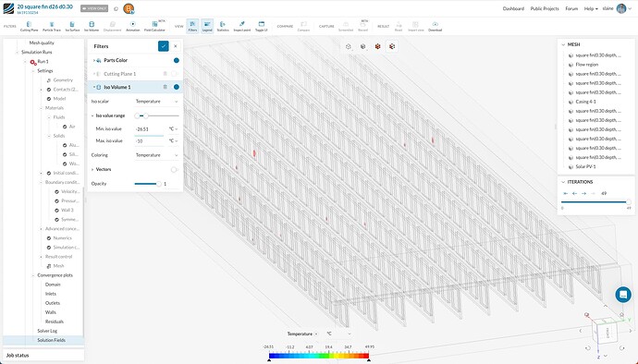Step to the next iteration

[583, 194]
